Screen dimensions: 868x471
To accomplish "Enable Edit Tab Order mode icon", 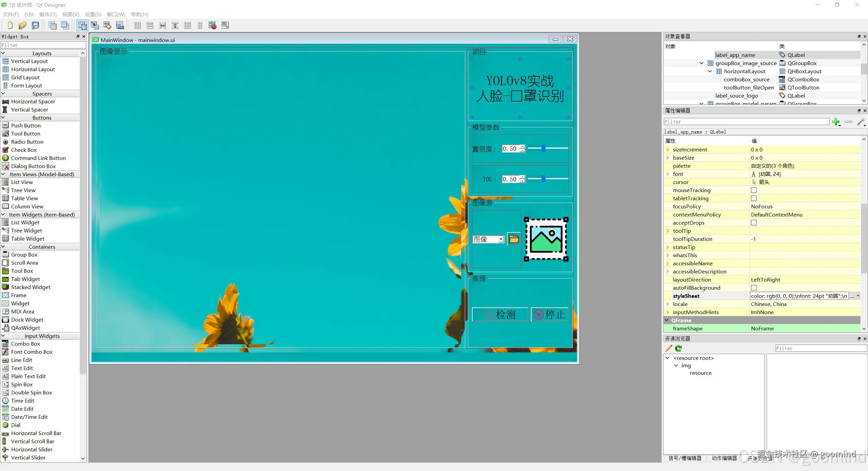I will point(120,25).
